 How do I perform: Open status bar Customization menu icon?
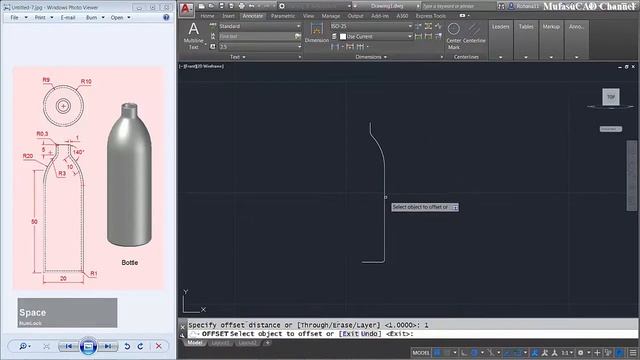pos(632,352)
